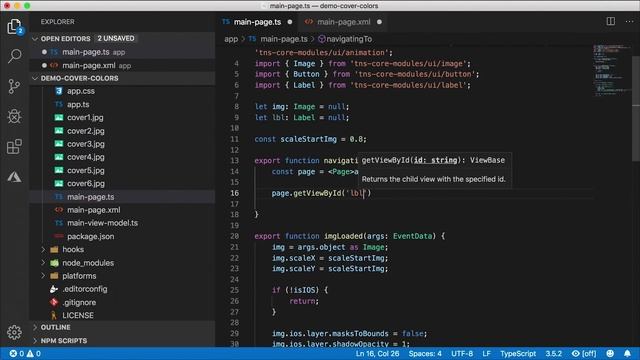Expand the node_modules folder

pyautogui.click(x=43, y=263)
